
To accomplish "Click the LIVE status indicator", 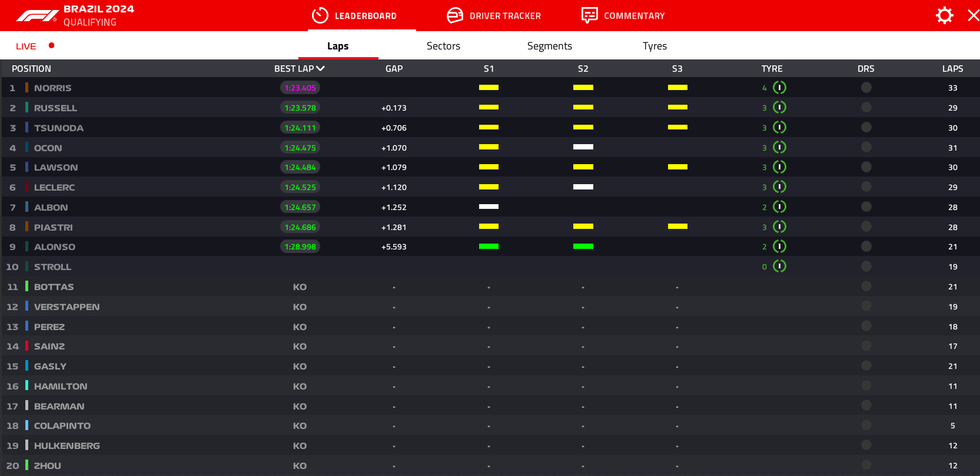I will pos(35,46).
